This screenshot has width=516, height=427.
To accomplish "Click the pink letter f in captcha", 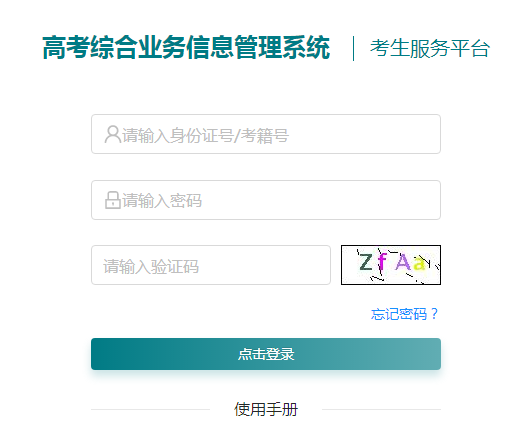I will coord(382,262).
